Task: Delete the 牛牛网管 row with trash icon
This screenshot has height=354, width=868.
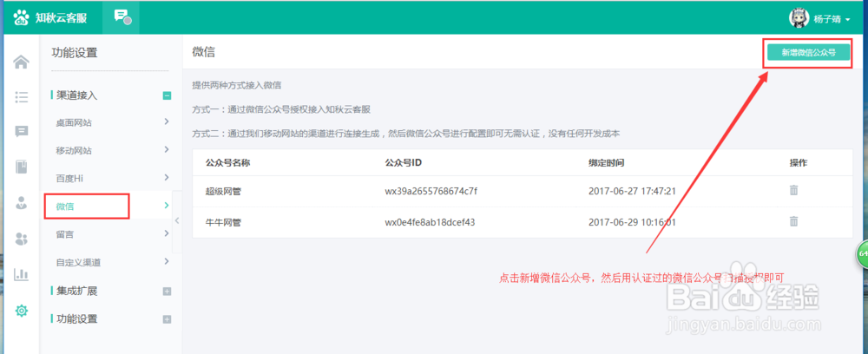Action: 793,221
